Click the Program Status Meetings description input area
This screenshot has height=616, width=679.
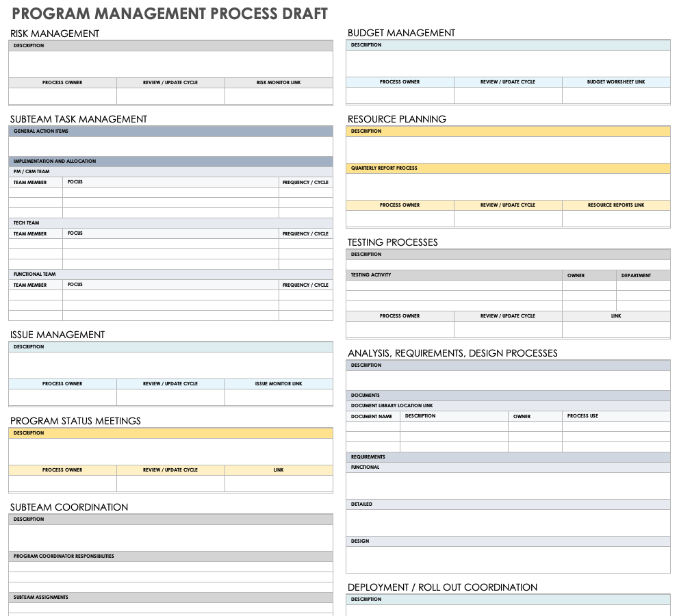click(170, 452)
